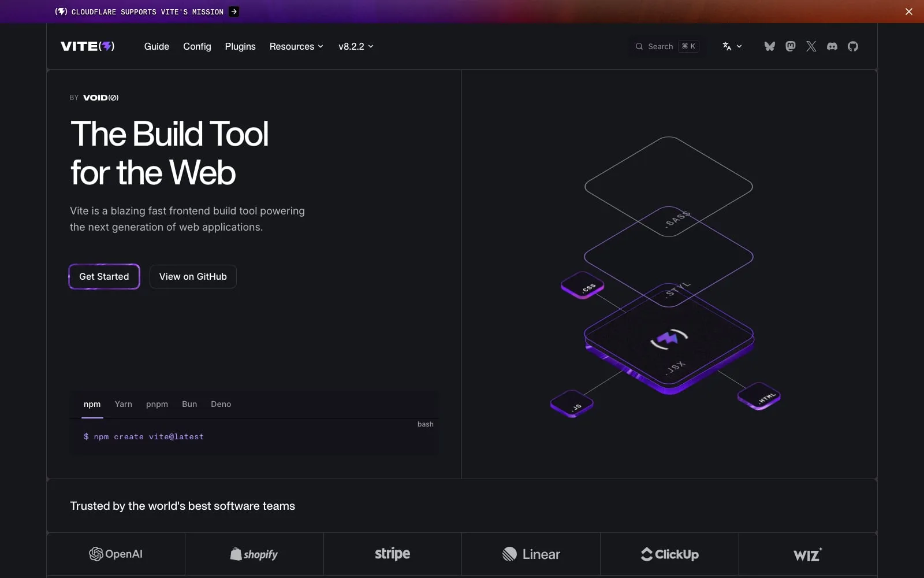The width and height of the screenshot is (924, 578).
Task: Click the WIZ logo
Action: point(808,554)
